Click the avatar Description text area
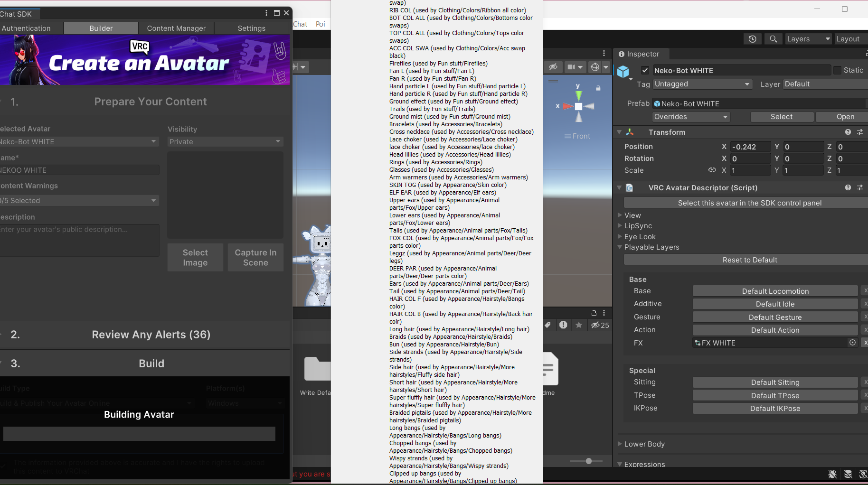The width and height of the screenshot is (868, 485). click(79, 240)
